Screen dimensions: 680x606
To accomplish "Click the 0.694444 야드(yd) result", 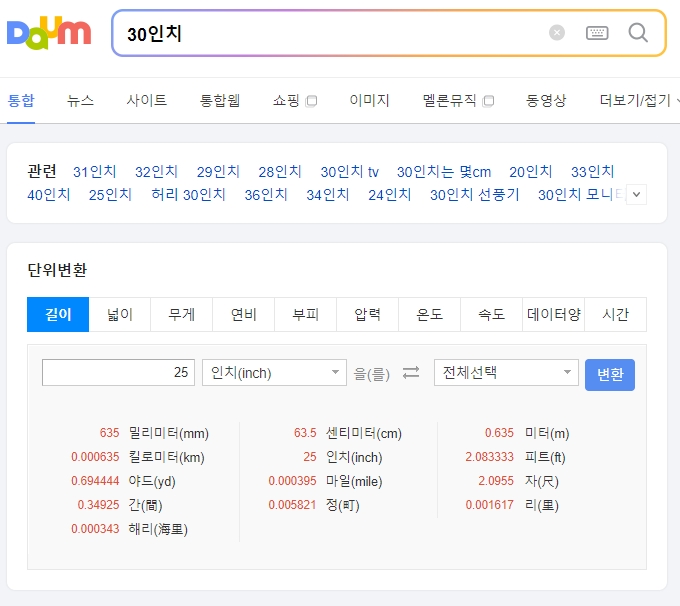I will 123,481.
